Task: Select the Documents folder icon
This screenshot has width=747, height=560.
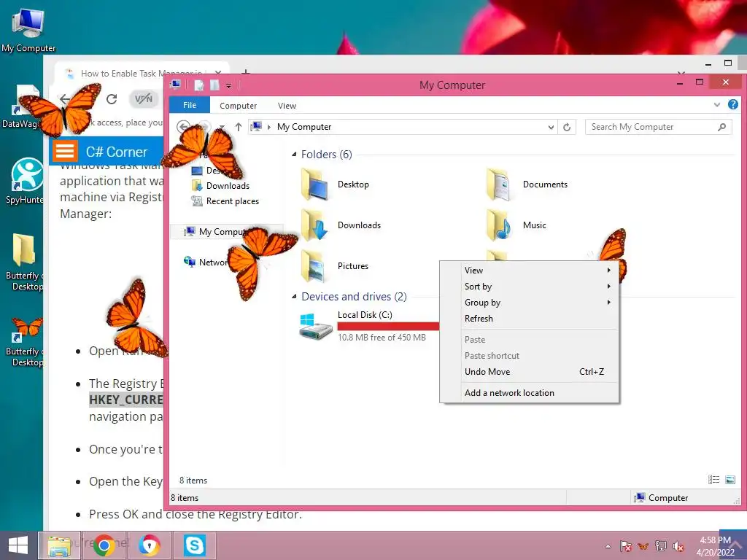Action: click(499, 184)
